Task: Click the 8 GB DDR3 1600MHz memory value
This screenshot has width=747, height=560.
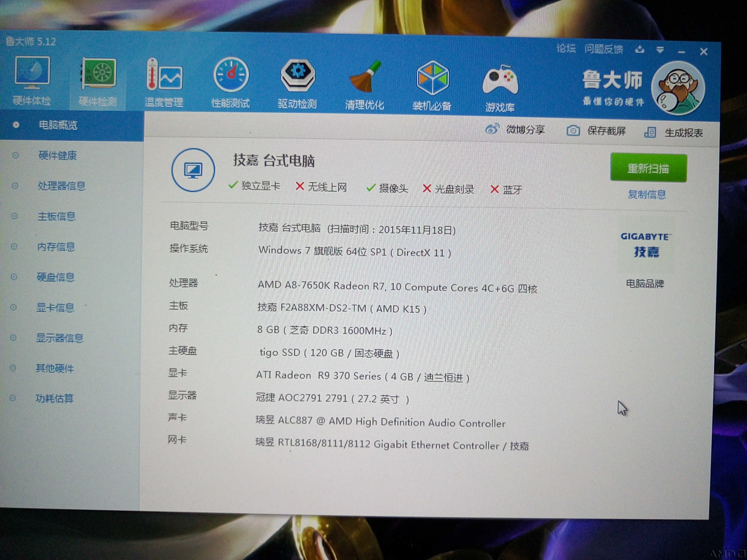Action: coord(325,330)
